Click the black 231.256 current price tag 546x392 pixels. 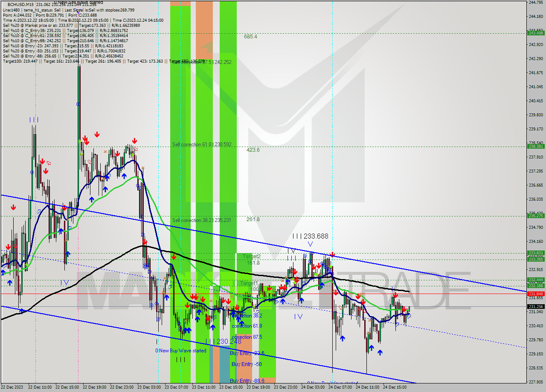536,306
